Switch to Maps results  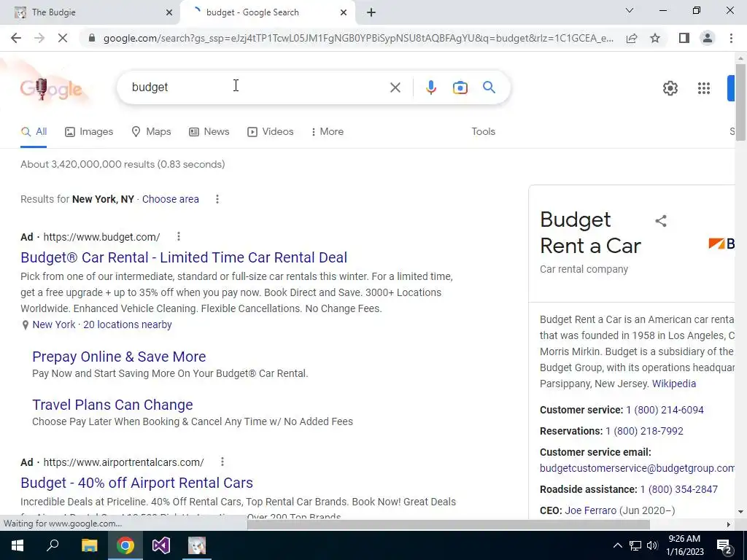click(x=151, y=131)
